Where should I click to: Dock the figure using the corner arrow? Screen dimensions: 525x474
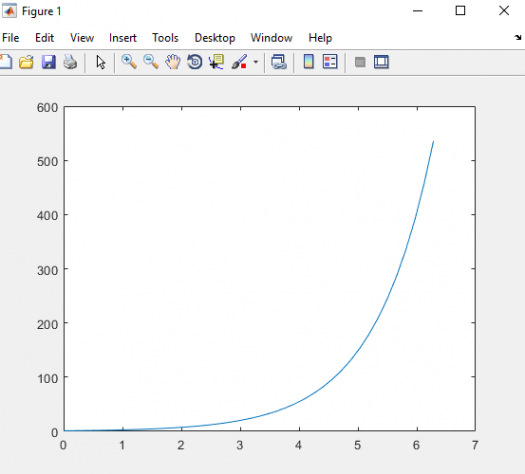coord(518,37)
